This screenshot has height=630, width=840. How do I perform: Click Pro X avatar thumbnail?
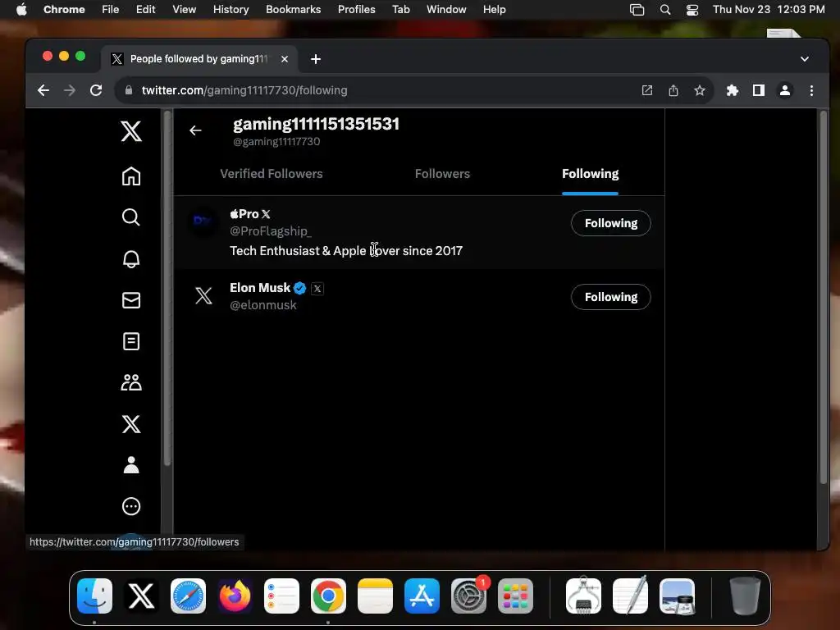tap(203, 221)
